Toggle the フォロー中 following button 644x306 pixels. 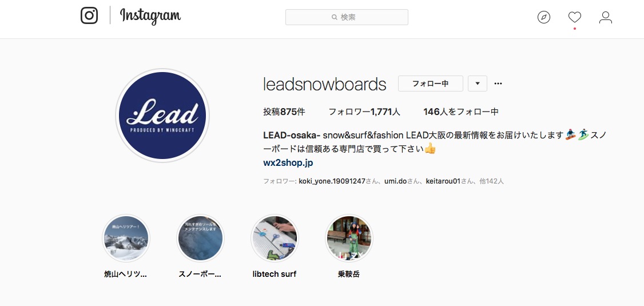tap(431, 84)
